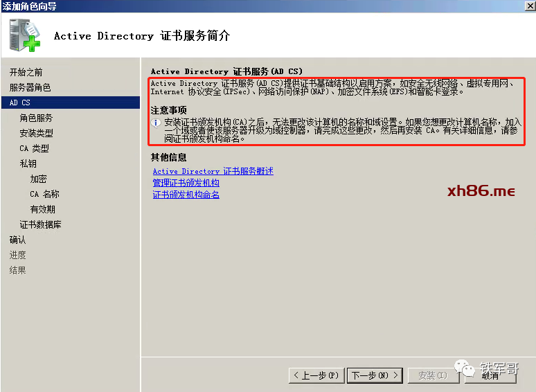Cancel the wizard with 取消 button

pyautogui.click(x=490, y=375)
